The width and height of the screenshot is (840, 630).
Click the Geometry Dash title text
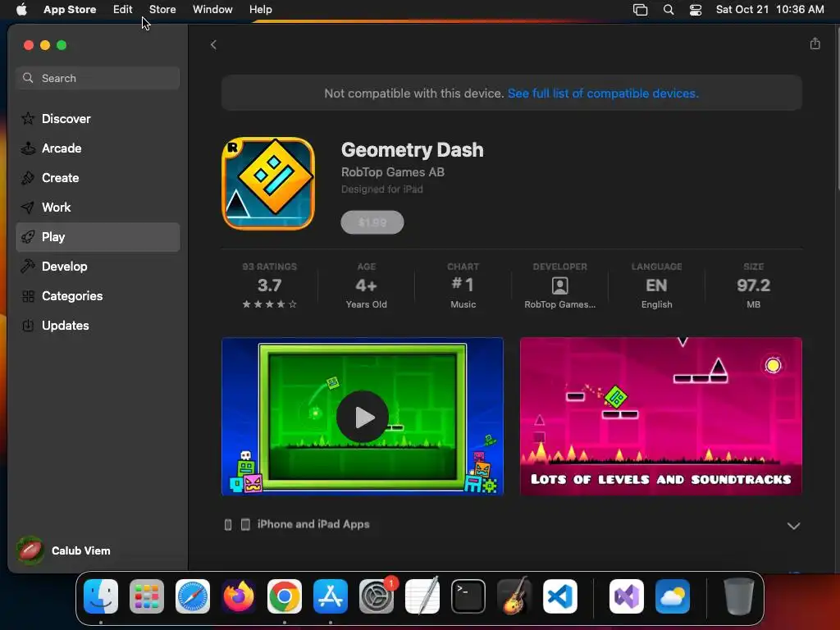pyautogui.click(x=412, y=150)
